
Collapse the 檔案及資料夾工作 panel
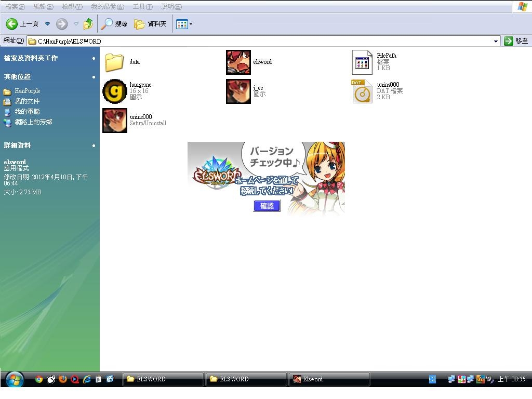click(94, 58)
